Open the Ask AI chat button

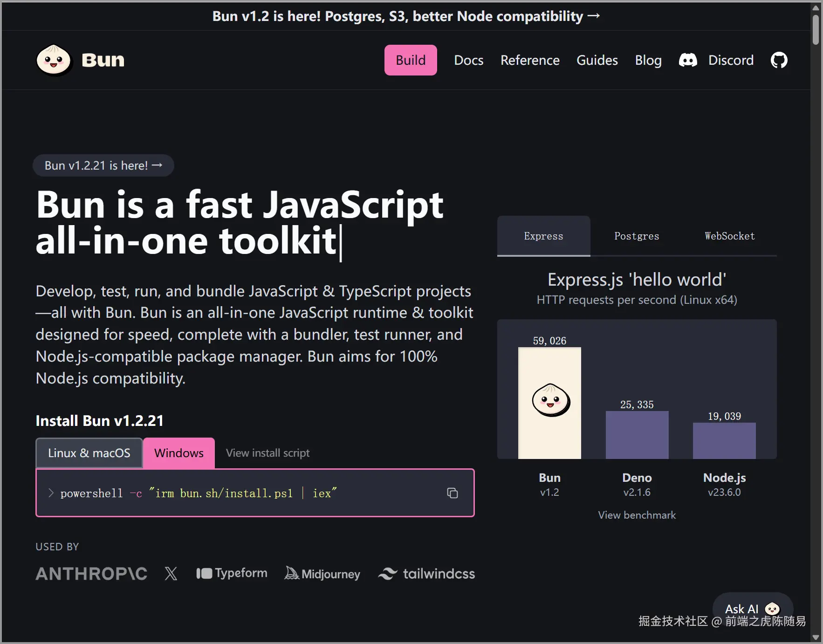[752, 609]
